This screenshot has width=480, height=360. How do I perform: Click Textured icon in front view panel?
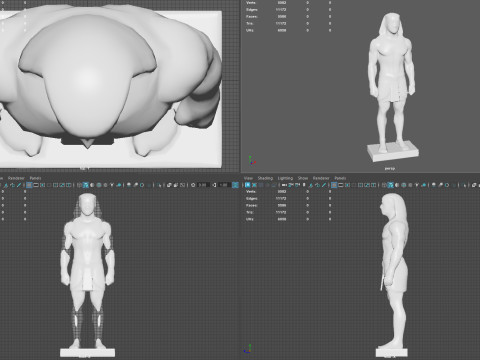coord(105,185)
